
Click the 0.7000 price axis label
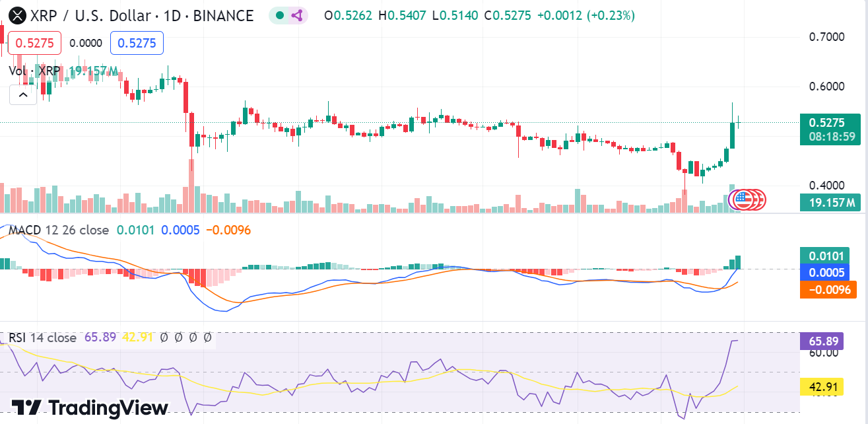coord(826,36)
